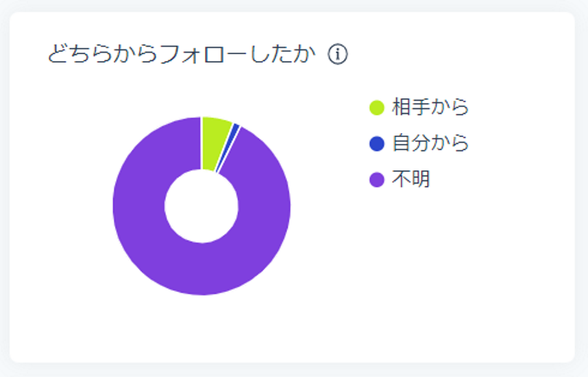Click the white hole in the donut's center

click(201, 205)
